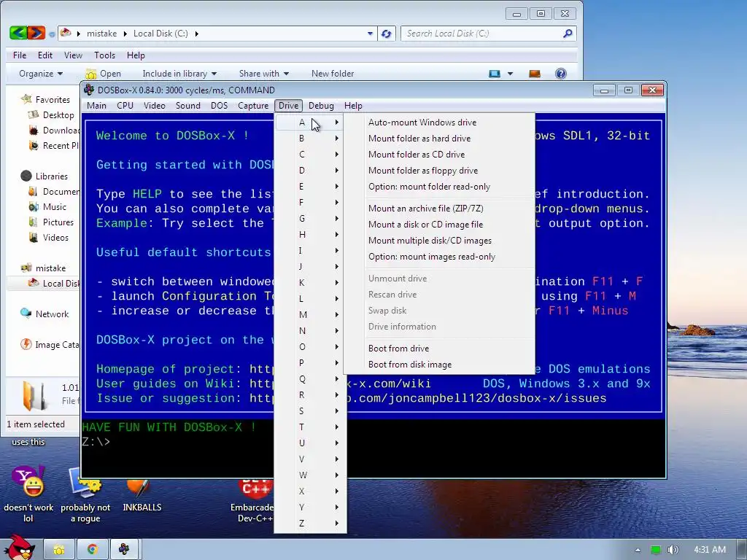747x560 pixels.
Task: Click the preview pane icon in Explorer
Action: [535, 74]
